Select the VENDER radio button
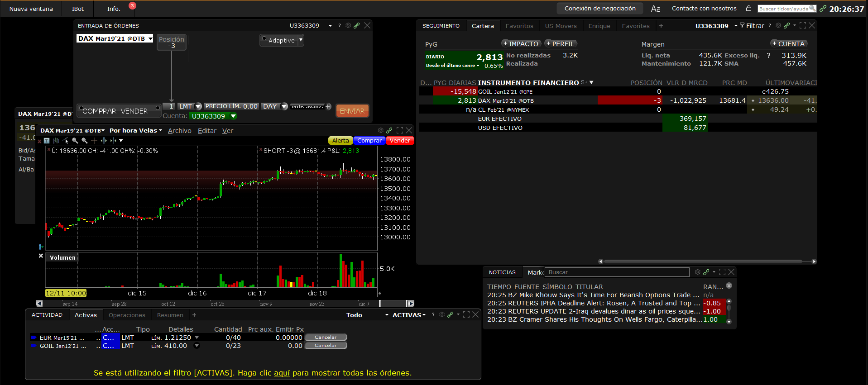The image size is (868, 385). [x=158, y=108]
